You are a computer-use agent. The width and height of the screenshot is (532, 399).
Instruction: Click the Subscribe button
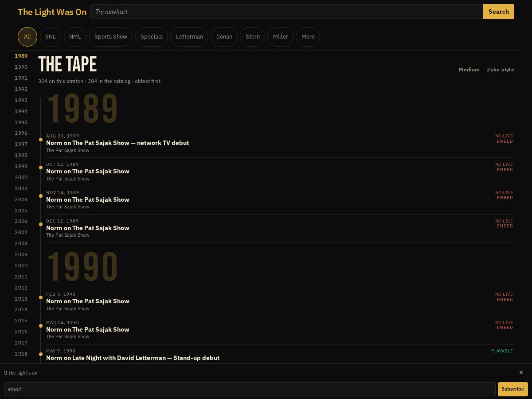coord(513,389)
